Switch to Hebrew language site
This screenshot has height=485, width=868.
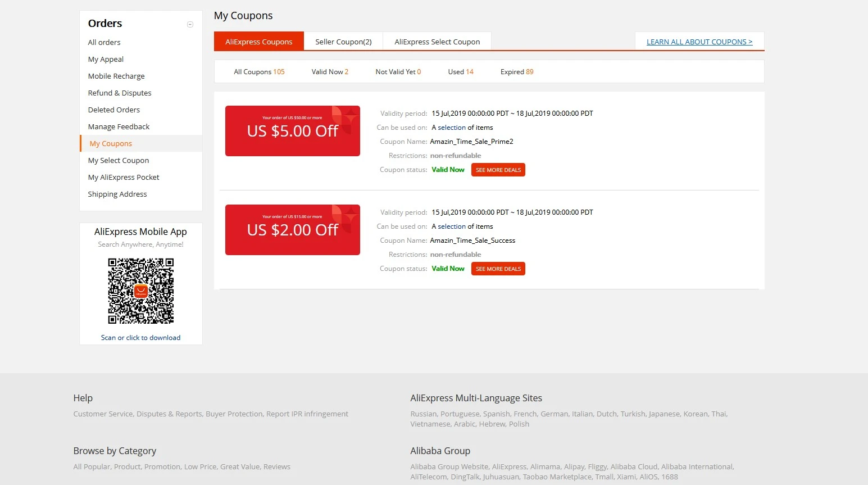tap(492, 424)
